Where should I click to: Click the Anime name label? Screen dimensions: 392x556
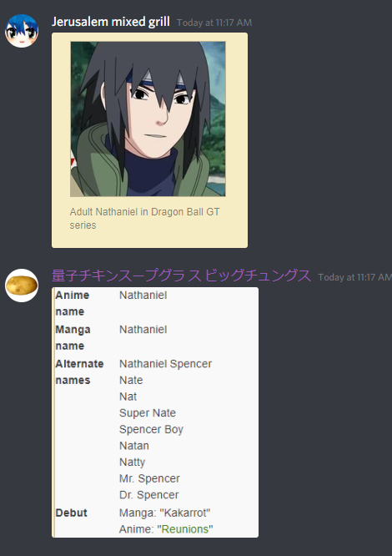(73, 303)
